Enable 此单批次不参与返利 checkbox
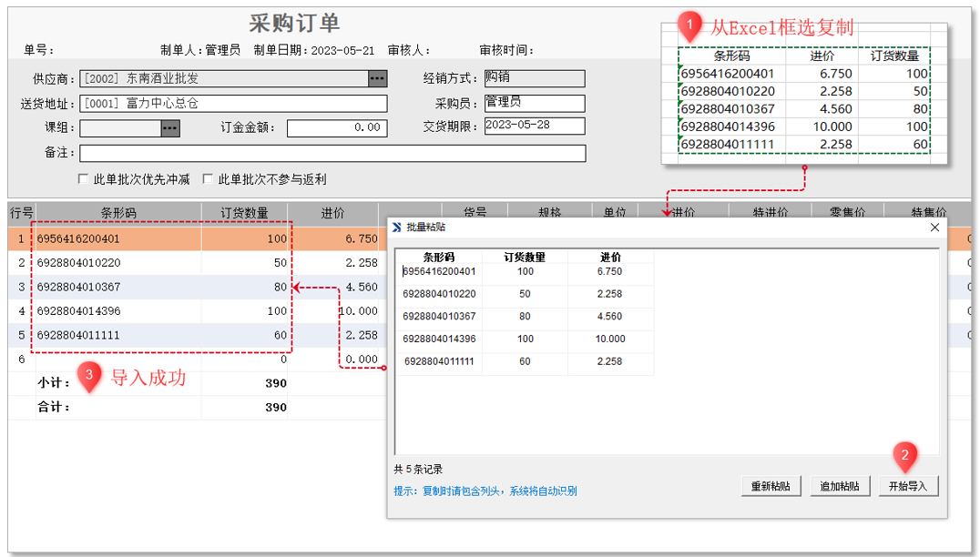Viewport: 980px width, 557px height. pos(209,179)
